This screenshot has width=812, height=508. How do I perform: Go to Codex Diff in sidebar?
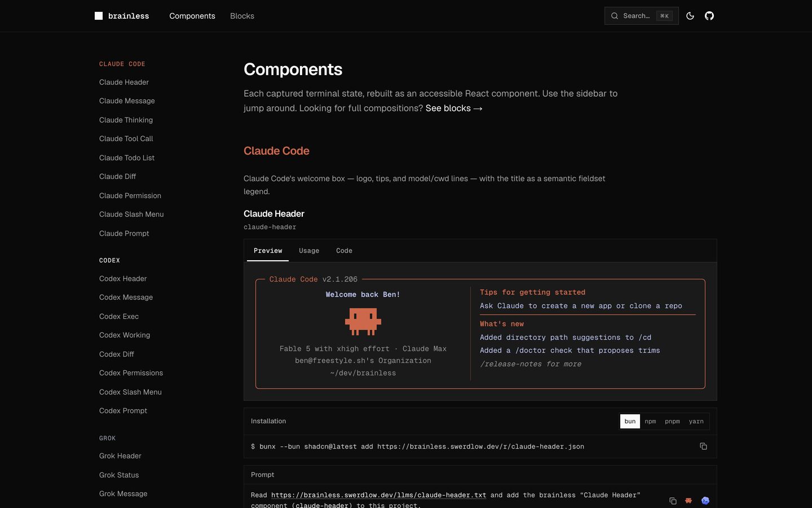click(x=117, y=354)
